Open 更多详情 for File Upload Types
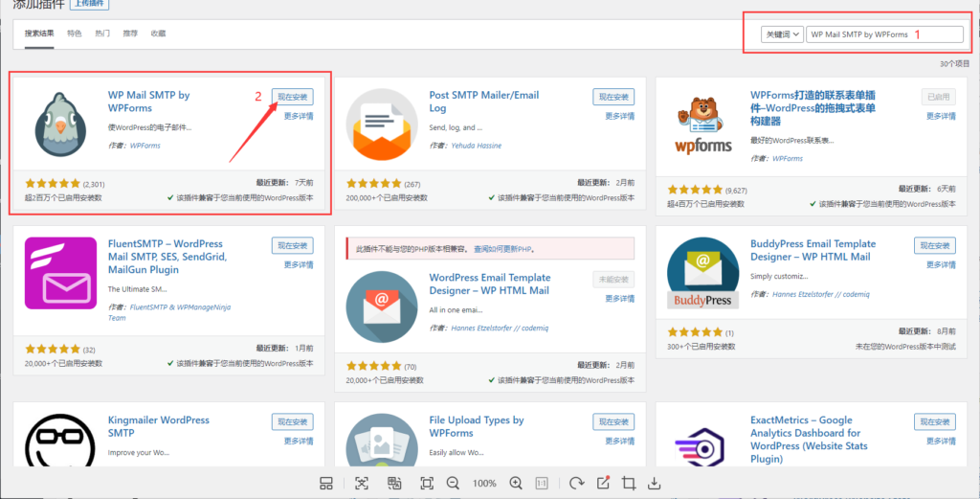This screenshot has height=499, width=980. coord(620,441)
